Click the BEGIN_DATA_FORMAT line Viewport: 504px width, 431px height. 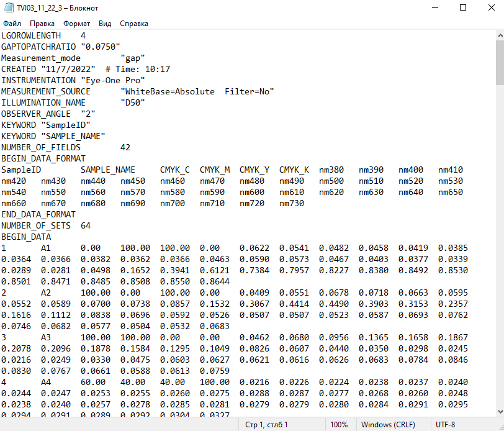(x=43, y=158)
